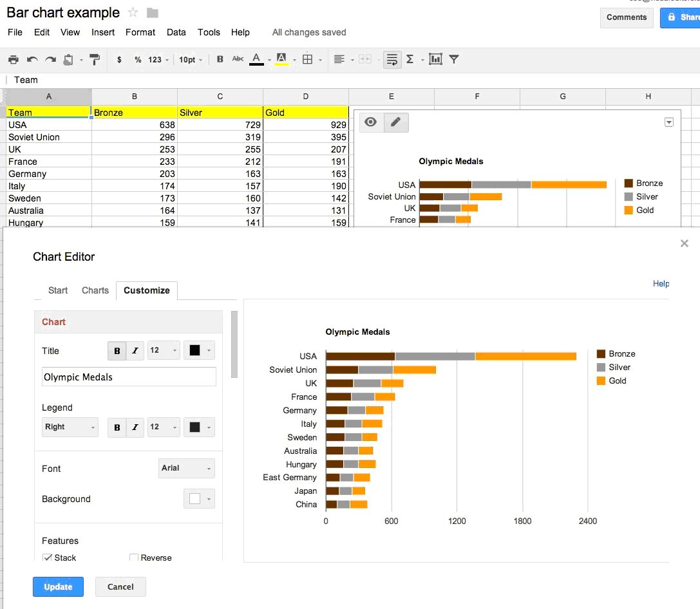The height and width of the screenshot is (609, 700).
Task: Pick the legend text color swatch
Action: pyautogui.click(x=200, y=427)
